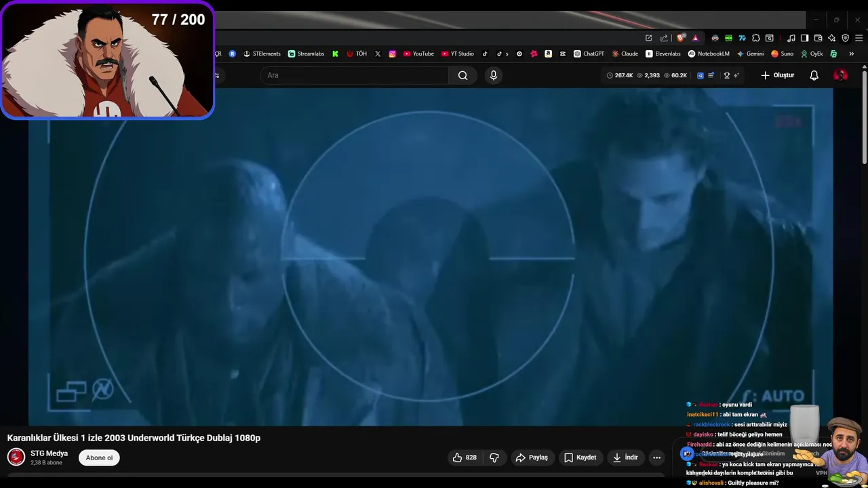This screenshot has width=868, height=488.
Task: Click the YouTube search field 'Ara'
Action: coord(354,75)
